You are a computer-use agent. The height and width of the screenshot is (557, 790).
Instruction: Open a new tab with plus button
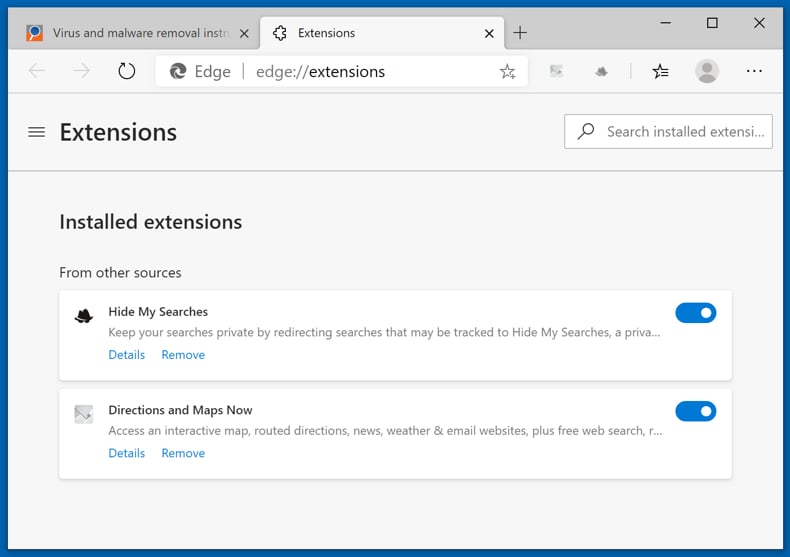520,33
